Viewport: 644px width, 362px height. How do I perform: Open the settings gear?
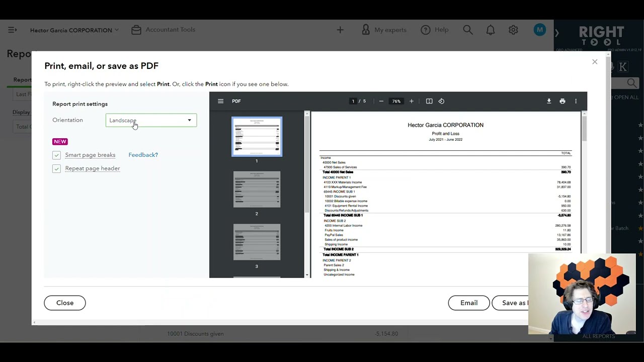[x=513, y=30]
